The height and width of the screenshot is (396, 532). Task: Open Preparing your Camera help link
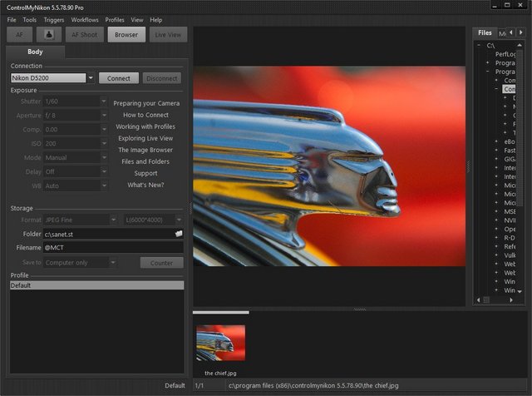click(x=146, y=103)
